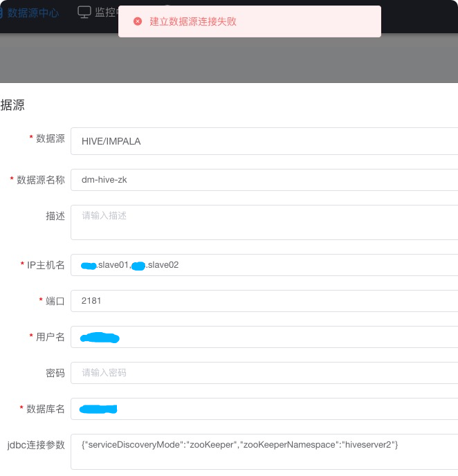Click the 端口 field showing 2181
This screenshot has width=458, height=476.
[x=264, y=301]
